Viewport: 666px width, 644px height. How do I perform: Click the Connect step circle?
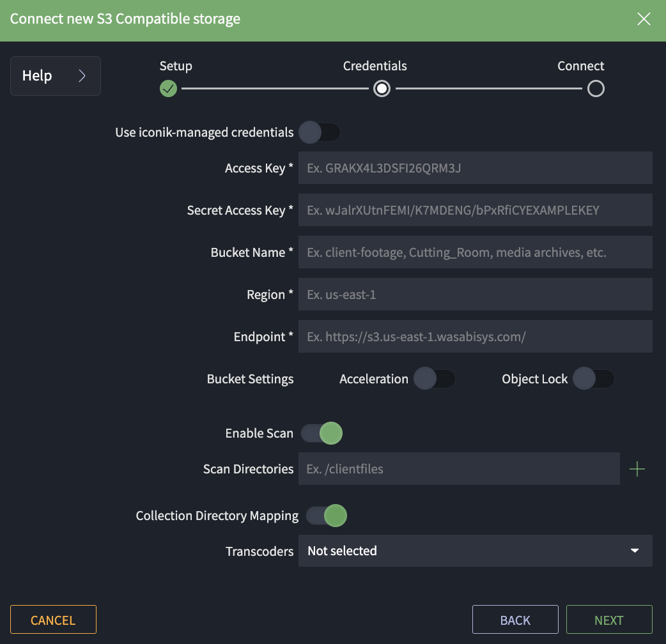pyautogui.click(x=596, y=88)
